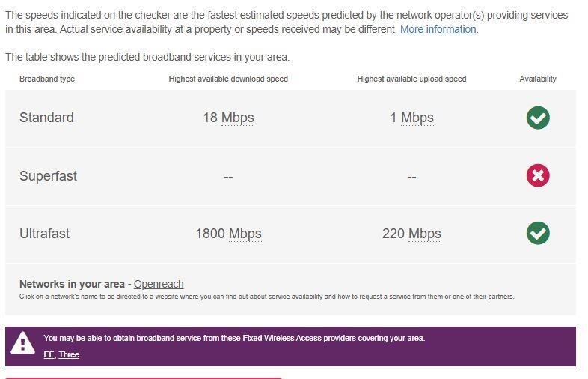Click the Superfast unavailable red cross icon
This screenshot has width=588, height=379.
[537, 175]
